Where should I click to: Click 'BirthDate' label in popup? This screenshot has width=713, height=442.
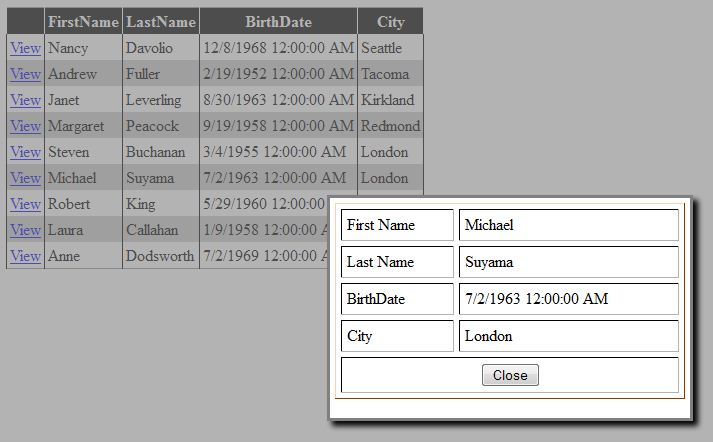376,299
